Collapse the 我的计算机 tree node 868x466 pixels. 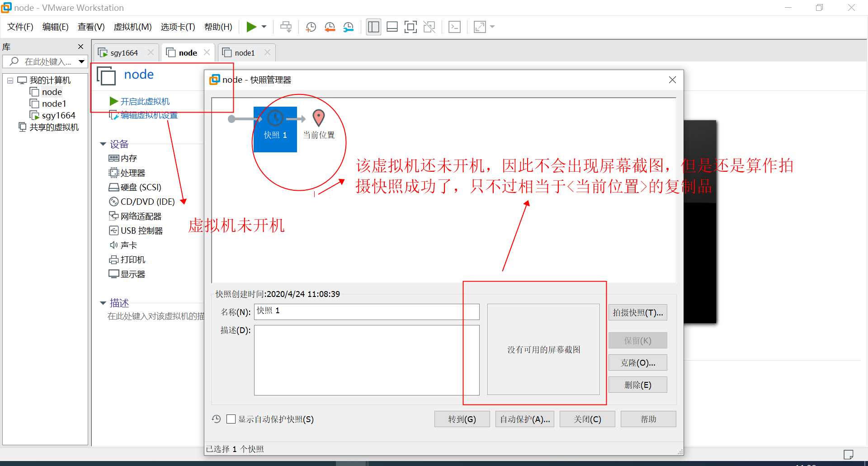(10, 80)
